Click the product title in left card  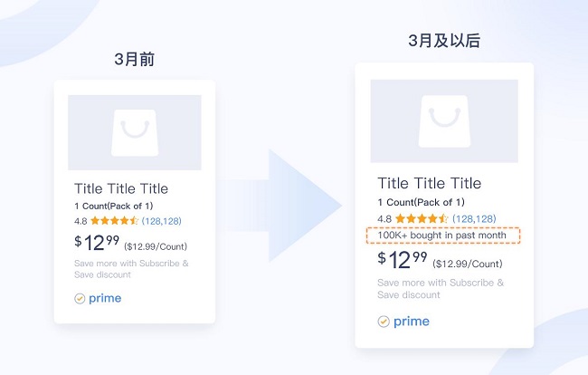coord(121,188)
